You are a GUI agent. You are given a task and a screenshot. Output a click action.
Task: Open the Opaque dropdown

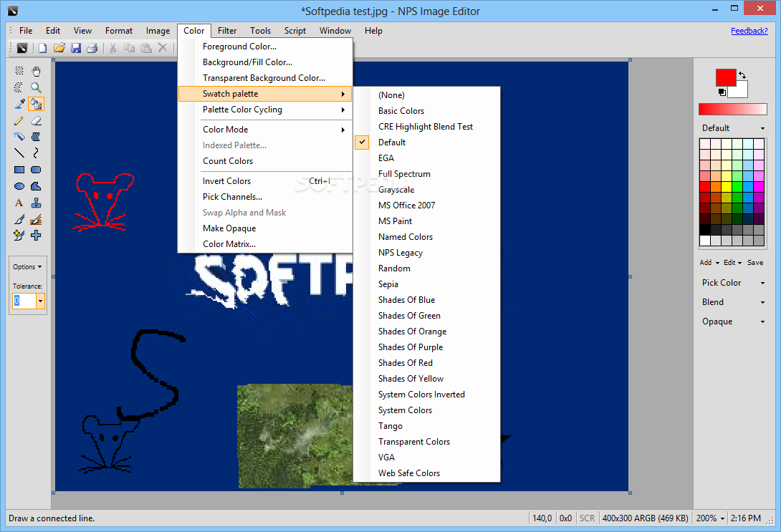[x=733, y=321]
